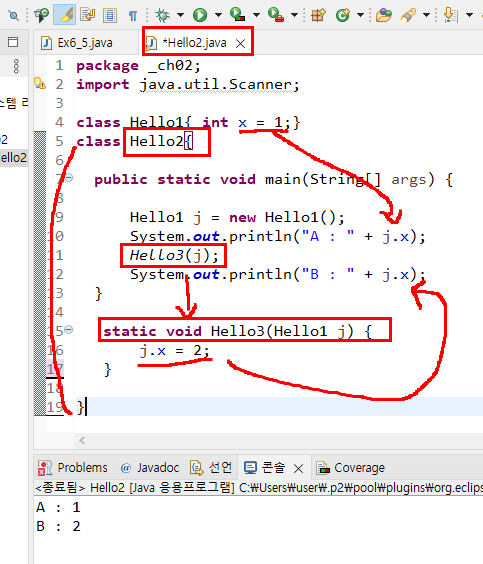
Task: Click the Search flashlight icon
Action: pyautogui.click(x=408, y=15)
